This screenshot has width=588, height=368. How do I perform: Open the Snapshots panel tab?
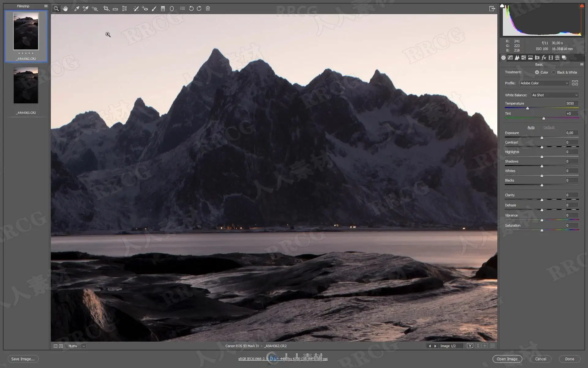click(564, 58)
